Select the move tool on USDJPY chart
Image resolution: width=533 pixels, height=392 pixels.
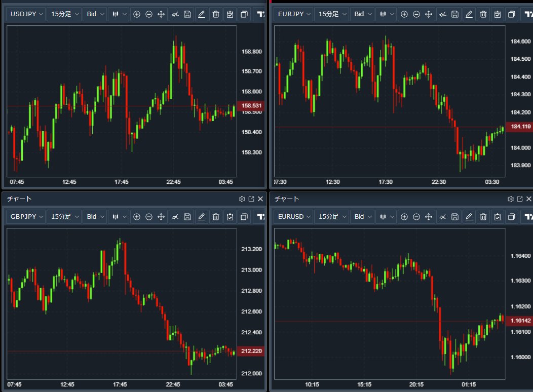(x=161, y=14)
